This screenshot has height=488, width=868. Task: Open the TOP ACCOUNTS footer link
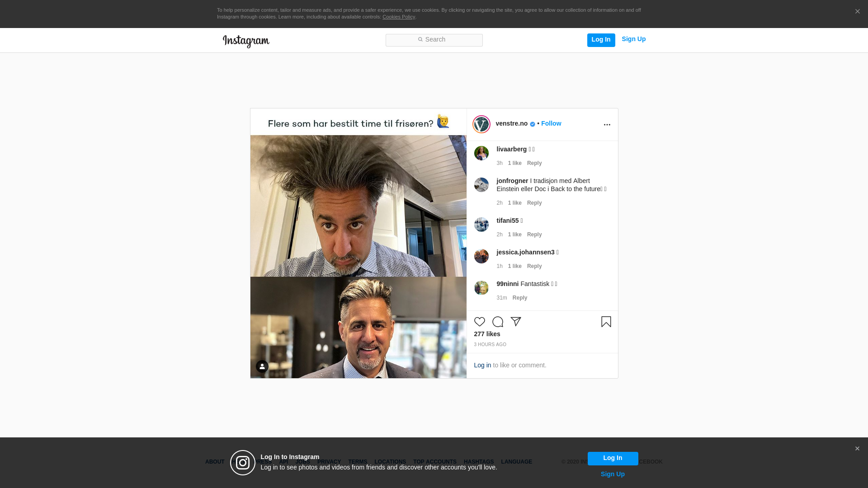point(435,462)
